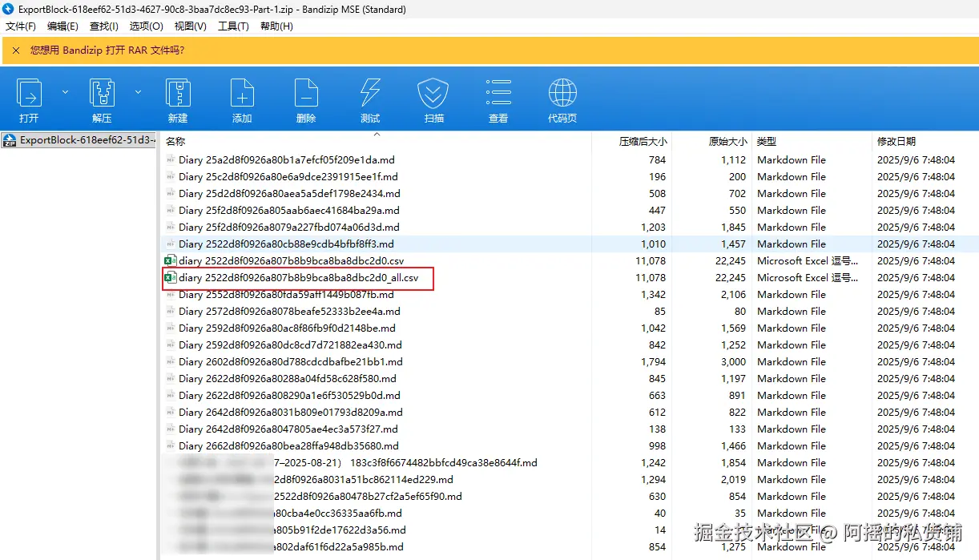Click the '您想用 Bandizip 打开 RAR 文件吗?' prompt
Screen dimensions: 979x560
107,50
